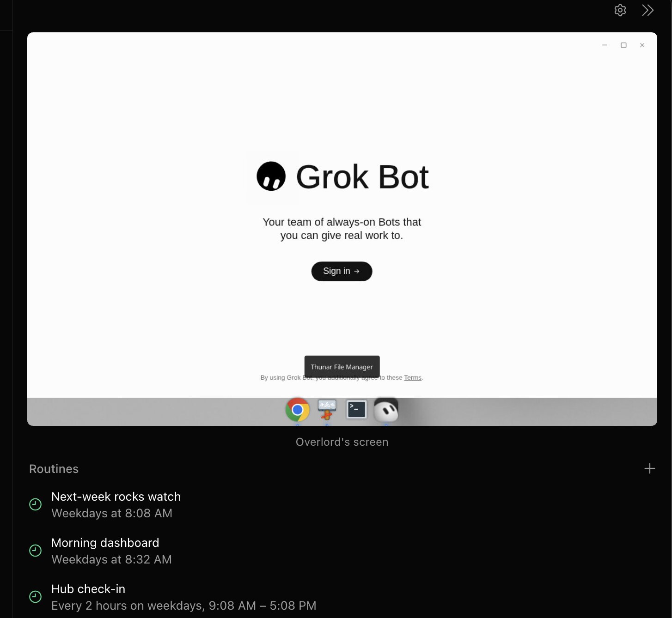Click the Weekdays at 8:08 AM schedule

click(x=112, y=513)
